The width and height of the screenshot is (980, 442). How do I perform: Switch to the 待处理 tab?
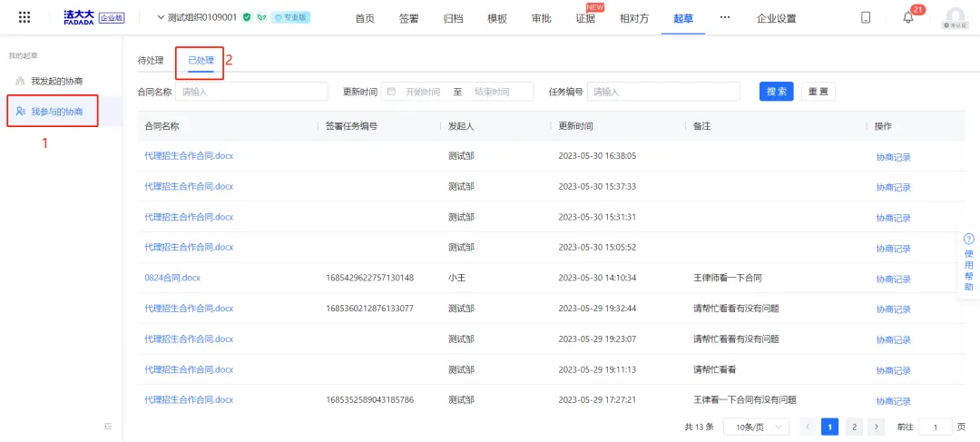[151, 61]
